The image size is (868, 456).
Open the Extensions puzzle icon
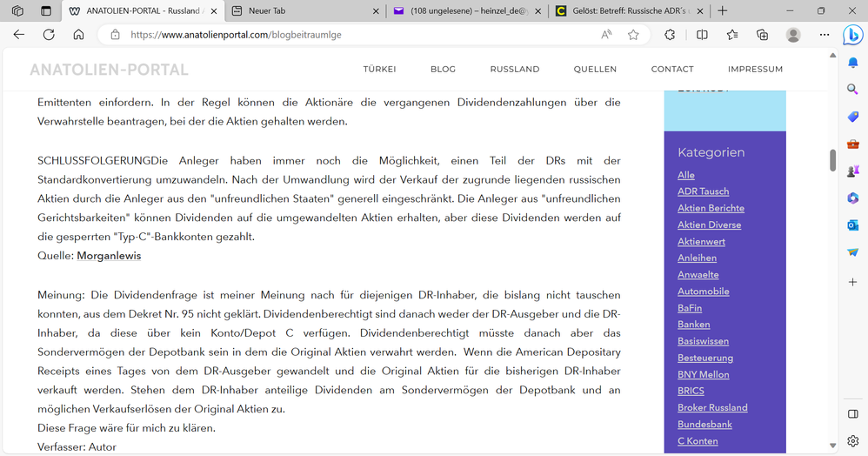coord(670,34)
